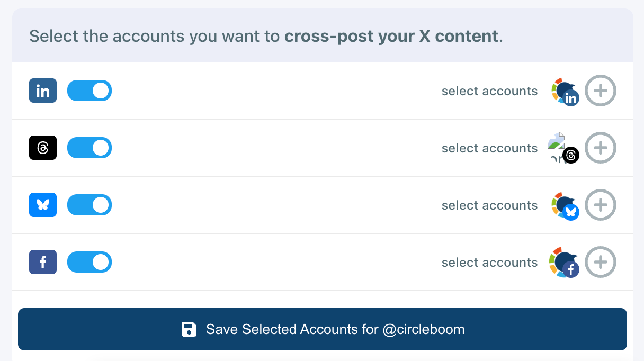The image size is (644, 361).
Task: Select the connected Threads account avatar
Action: click(563, 148)
